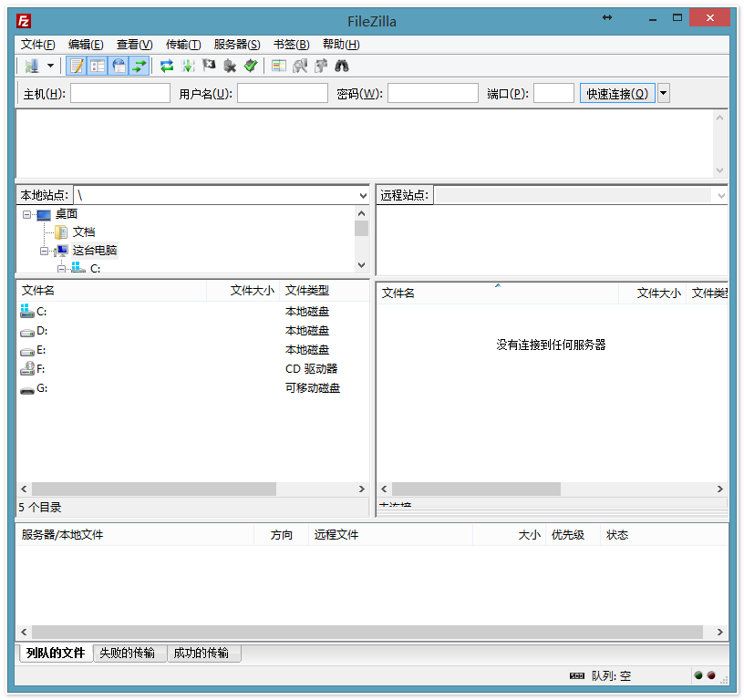Switch to the 失败的传输 tab
The height and width of the screenshot is (700, 744).
(x=129, y=653)
